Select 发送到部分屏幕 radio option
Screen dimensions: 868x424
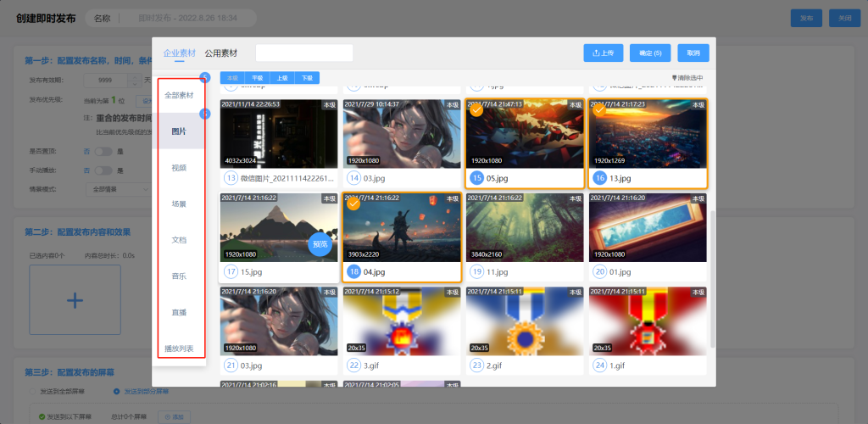click(x=142, y=391)
